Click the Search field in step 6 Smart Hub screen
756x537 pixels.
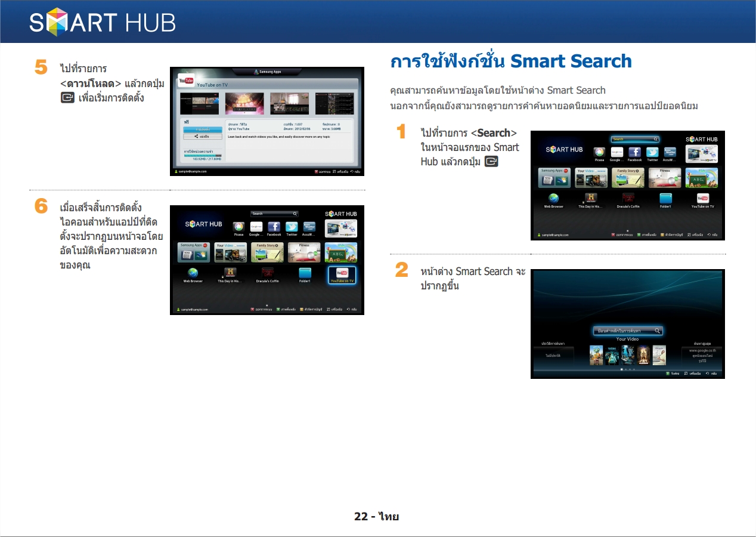(x=274, y=214)
